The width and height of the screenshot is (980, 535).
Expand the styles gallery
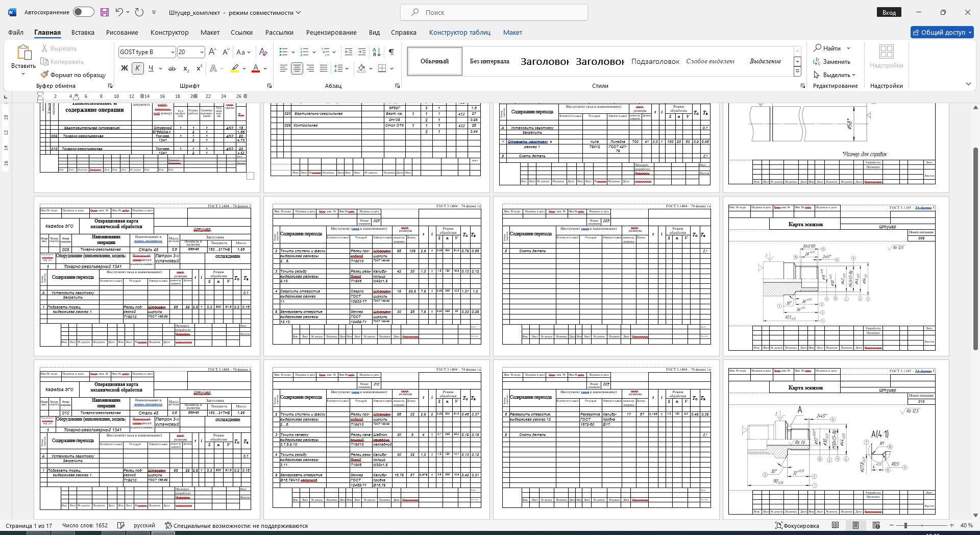[797, 72]
